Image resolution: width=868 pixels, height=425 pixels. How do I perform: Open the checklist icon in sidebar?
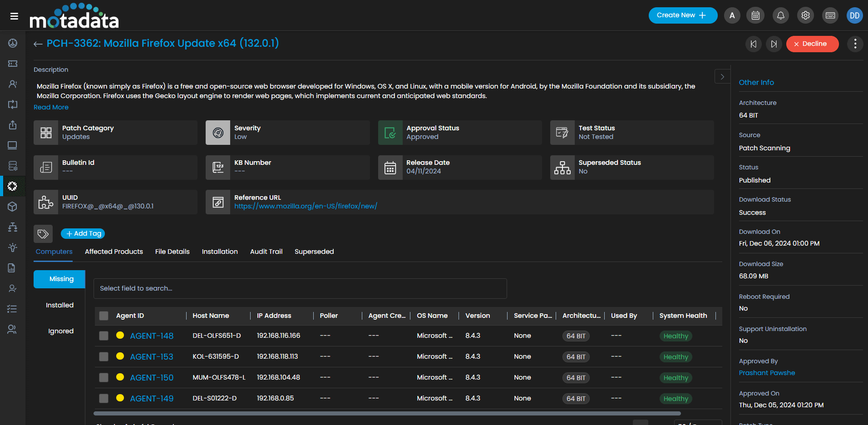[13, 309]
